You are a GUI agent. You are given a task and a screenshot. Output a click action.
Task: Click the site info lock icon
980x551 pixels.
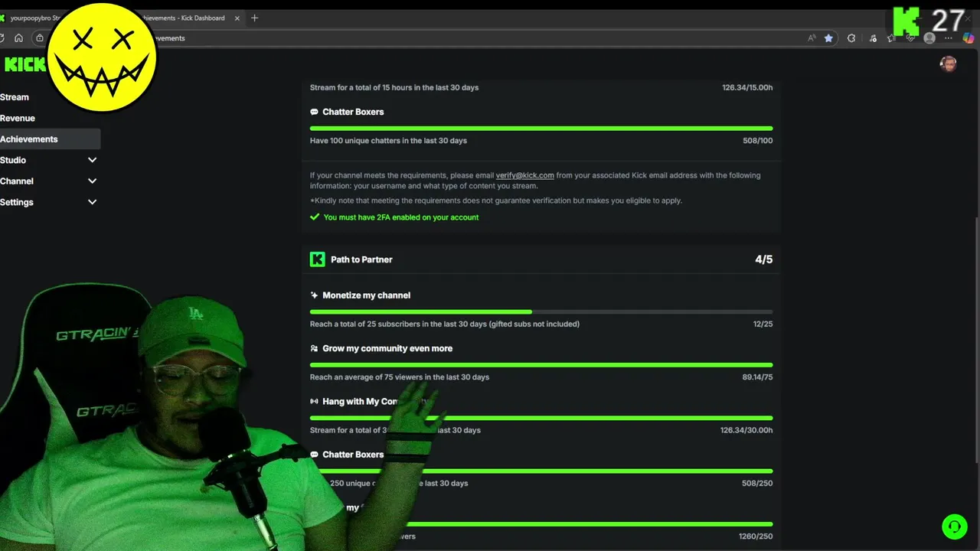coord(40,38)
